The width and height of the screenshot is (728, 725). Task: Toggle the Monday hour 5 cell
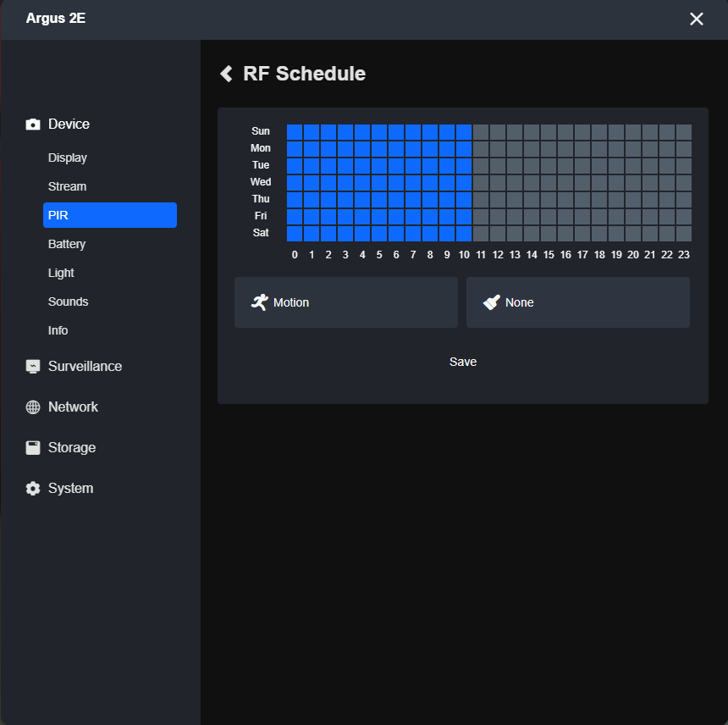point(379,149)
